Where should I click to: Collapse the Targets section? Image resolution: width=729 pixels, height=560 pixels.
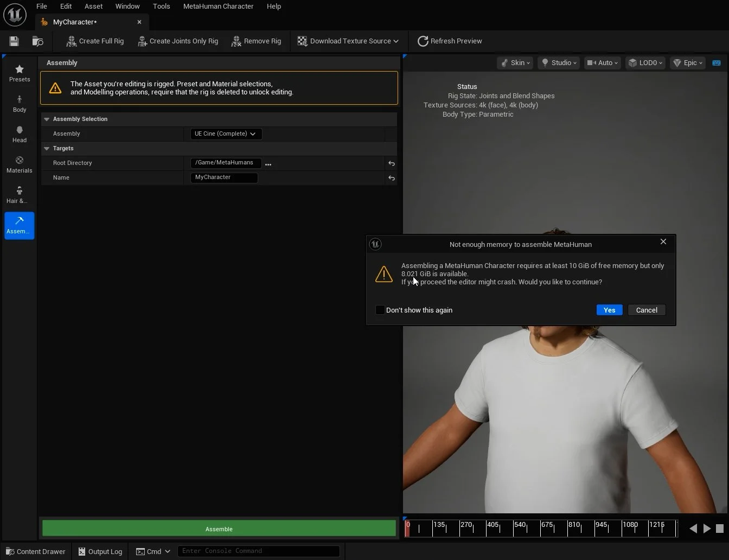tap(47, 148)
